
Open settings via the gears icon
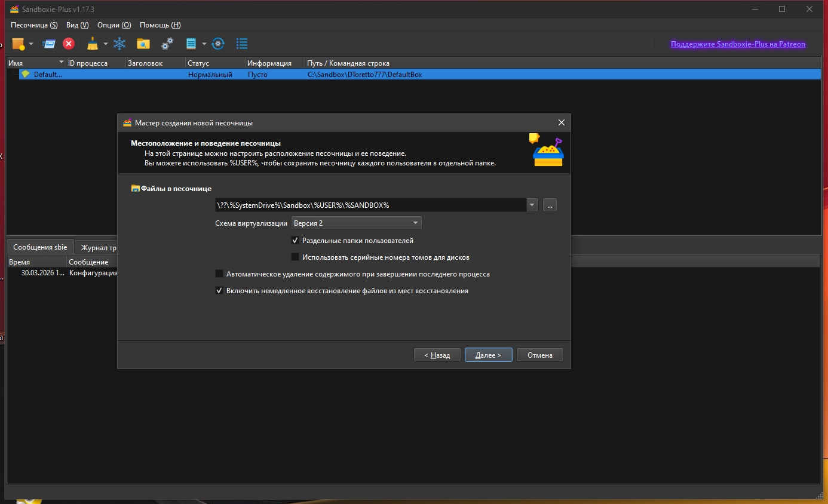coord(167,44)
